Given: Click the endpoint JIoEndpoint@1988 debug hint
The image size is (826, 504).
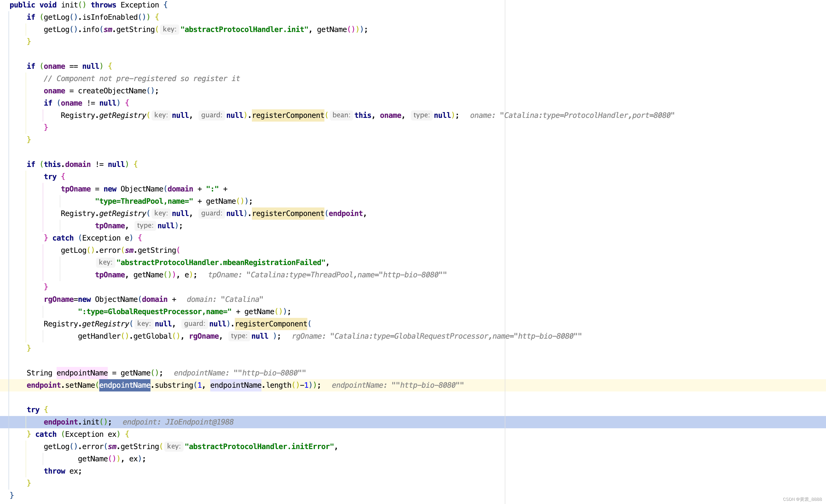Looking at the screenshot, I should pos(178,422).
